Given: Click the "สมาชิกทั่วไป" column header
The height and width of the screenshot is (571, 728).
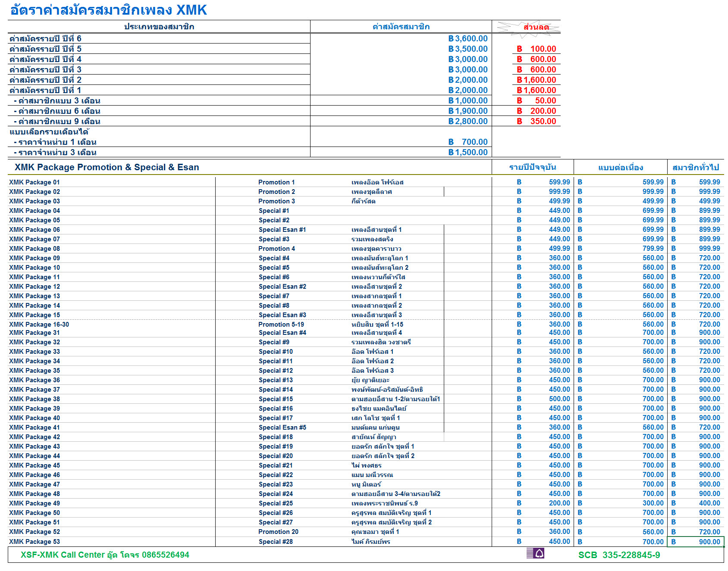Looking at the screenshot, I should click(x=696, y=167).
